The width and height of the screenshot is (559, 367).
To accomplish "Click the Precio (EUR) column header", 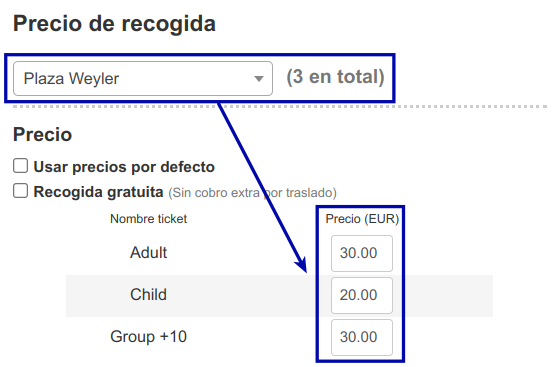I will point(362,219).
